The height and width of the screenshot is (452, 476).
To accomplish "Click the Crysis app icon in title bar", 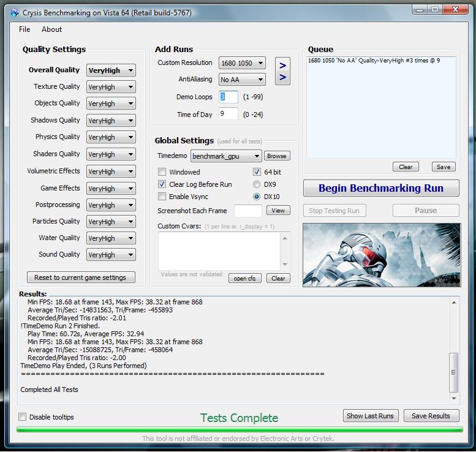I will click(x=14, y=13).
